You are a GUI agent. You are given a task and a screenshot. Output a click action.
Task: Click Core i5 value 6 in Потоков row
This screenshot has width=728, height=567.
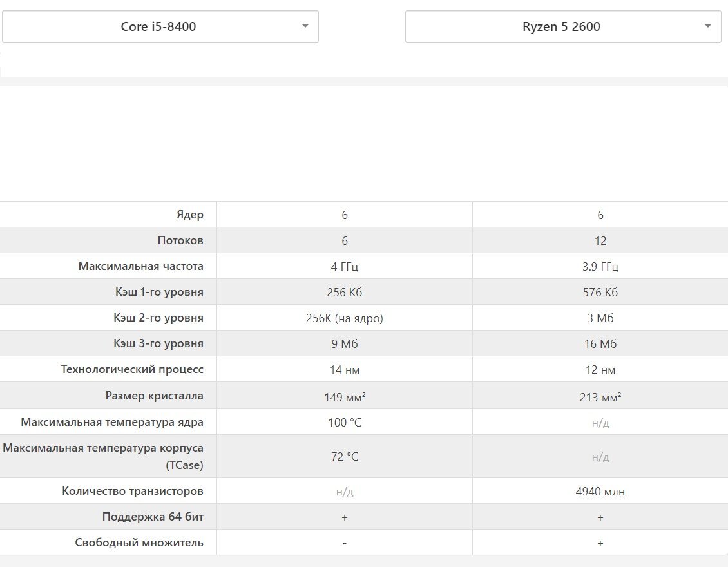click(x=345, y=240)
